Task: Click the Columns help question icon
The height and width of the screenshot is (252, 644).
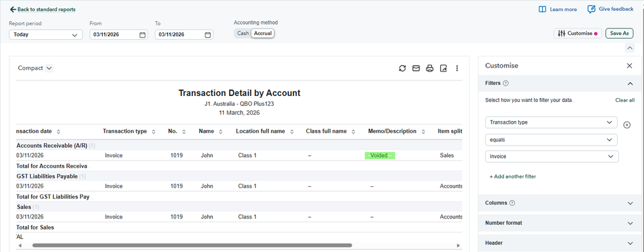Action: point(512,203)
